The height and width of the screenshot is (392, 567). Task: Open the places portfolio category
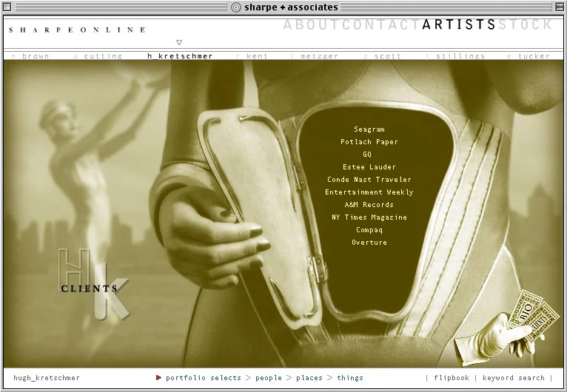(309, 378)
